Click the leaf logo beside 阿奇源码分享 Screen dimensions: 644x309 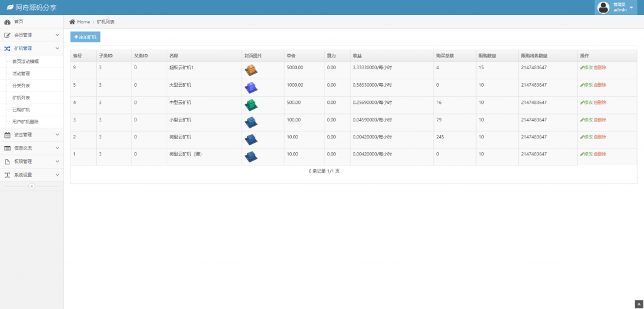tap(9, 8)
